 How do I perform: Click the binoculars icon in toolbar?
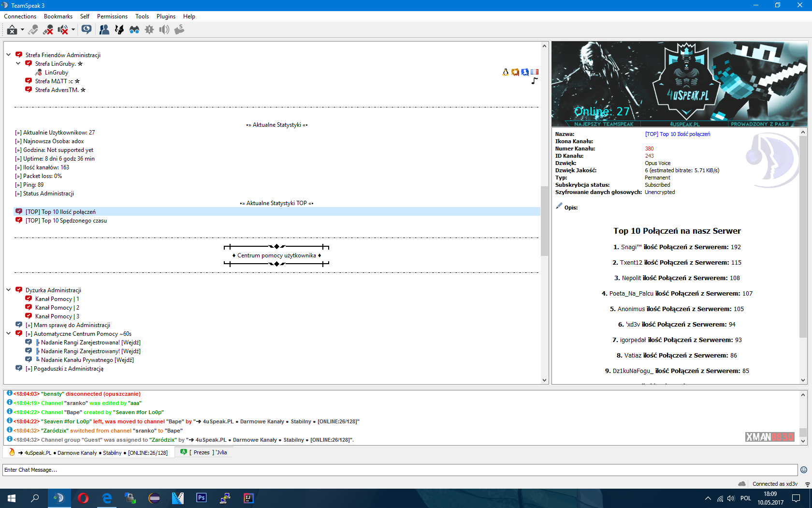(134, 30)
